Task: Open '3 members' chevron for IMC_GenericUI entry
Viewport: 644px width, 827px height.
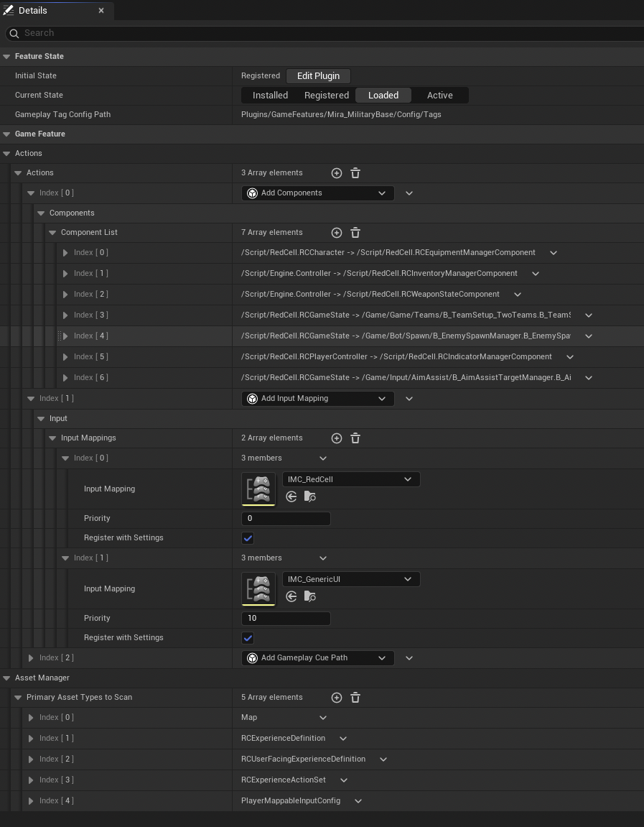Action: point(323,558)
